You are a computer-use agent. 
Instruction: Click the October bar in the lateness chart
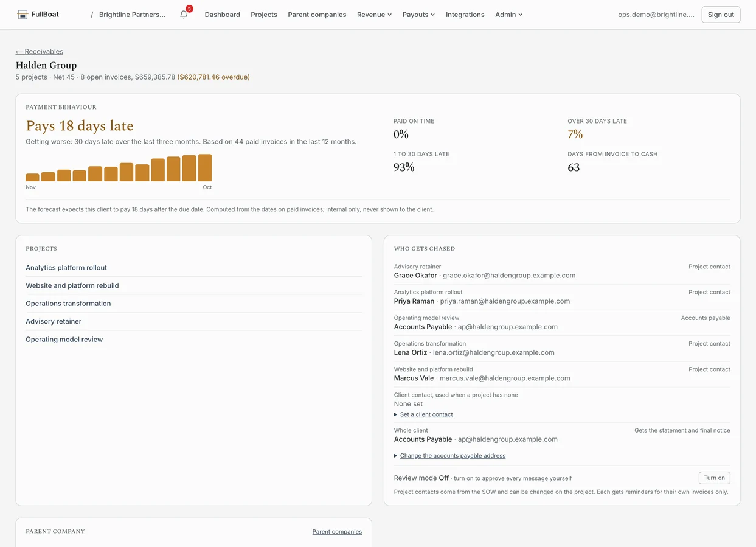coord(205,167)
